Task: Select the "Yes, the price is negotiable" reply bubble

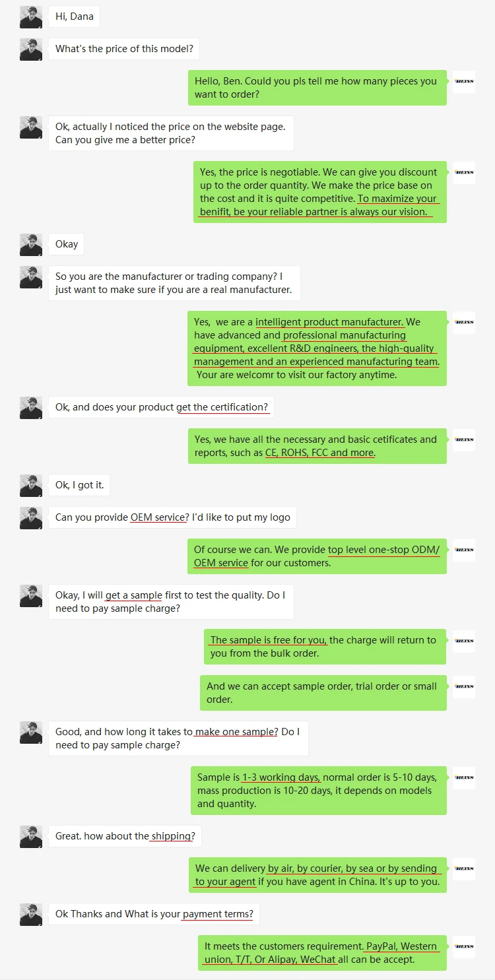Action: click(319, 192)
